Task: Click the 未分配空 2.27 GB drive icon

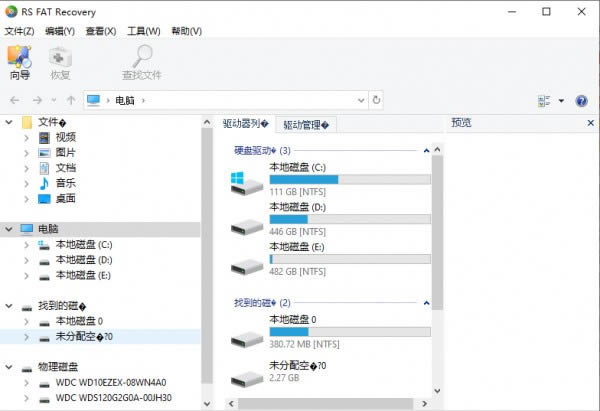Action: pos(247,378)
